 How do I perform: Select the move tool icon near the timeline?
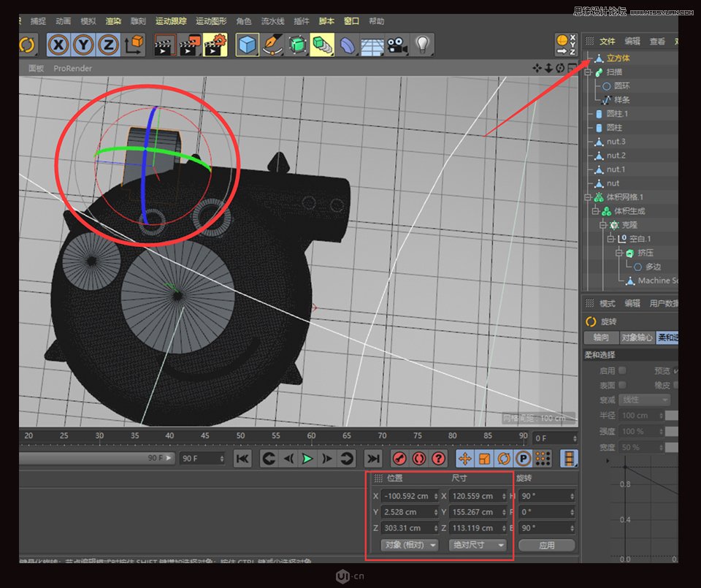tap(466, 459)
